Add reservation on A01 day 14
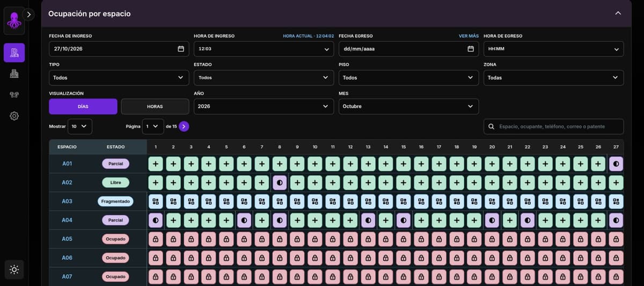The height and width of the screenshot is (286, 644). pos(386,163)
